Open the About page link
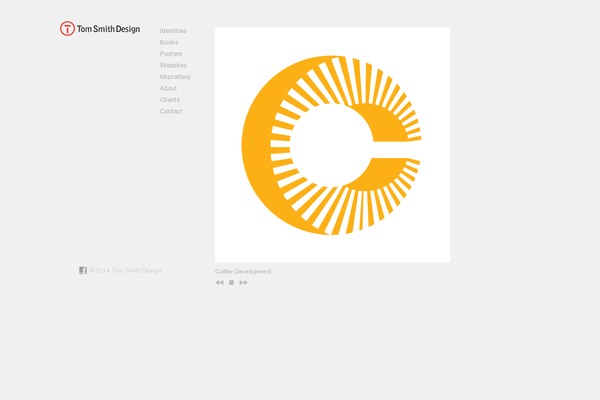This screenshot has width=600, height=400. (x=168, y=88)
